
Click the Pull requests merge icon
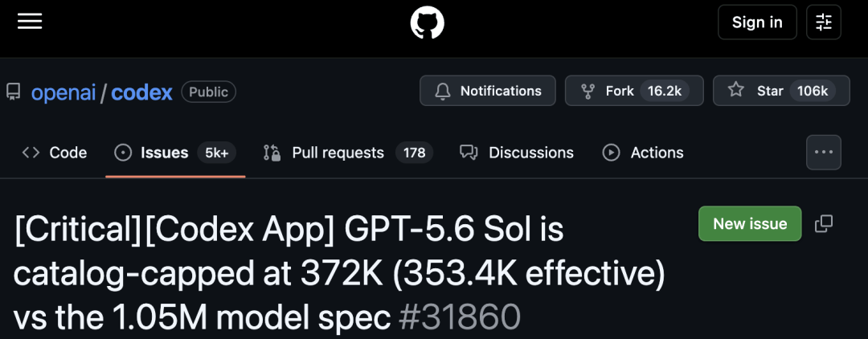point(272,153)
